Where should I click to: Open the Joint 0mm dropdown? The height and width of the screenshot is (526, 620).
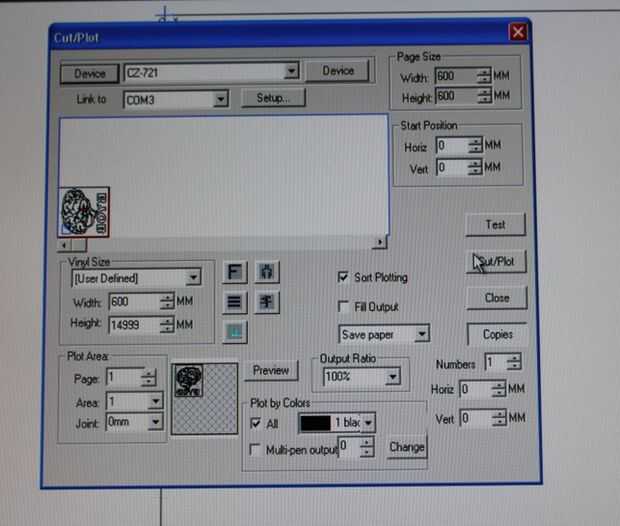pos(155,422)
